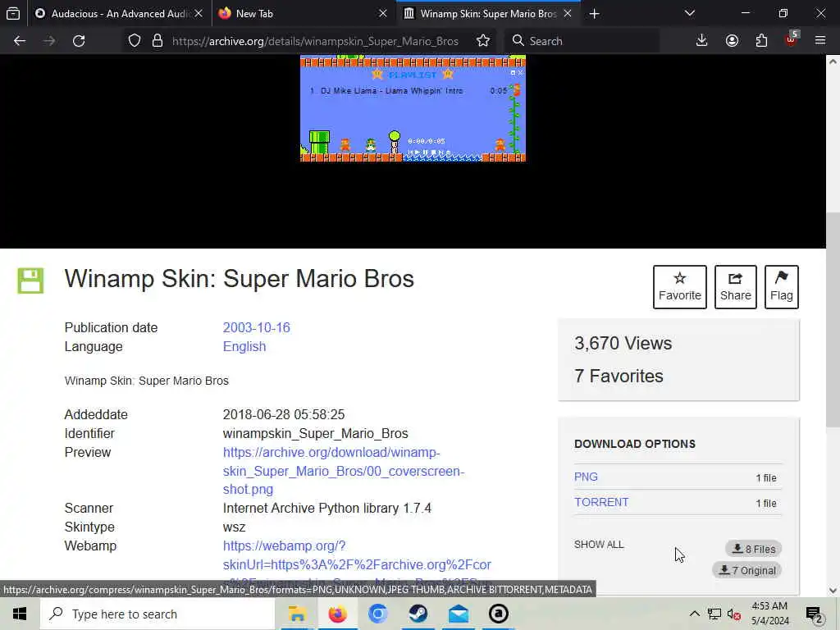Open the extensions puzzle icon
840x630 pixels.
761,41
